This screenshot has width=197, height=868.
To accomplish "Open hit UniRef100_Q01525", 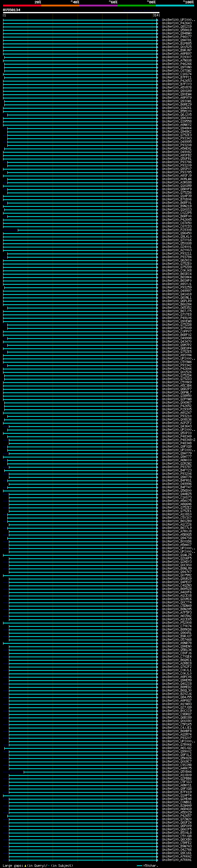I will tap(177, 47).
